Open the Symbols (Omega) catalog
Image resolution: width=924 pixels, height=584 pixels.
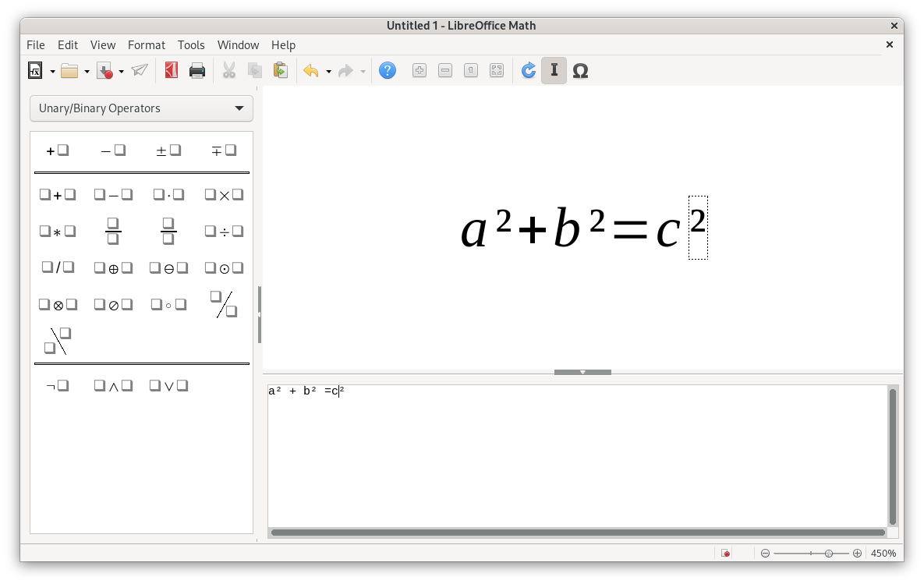(x=580, y=71)
